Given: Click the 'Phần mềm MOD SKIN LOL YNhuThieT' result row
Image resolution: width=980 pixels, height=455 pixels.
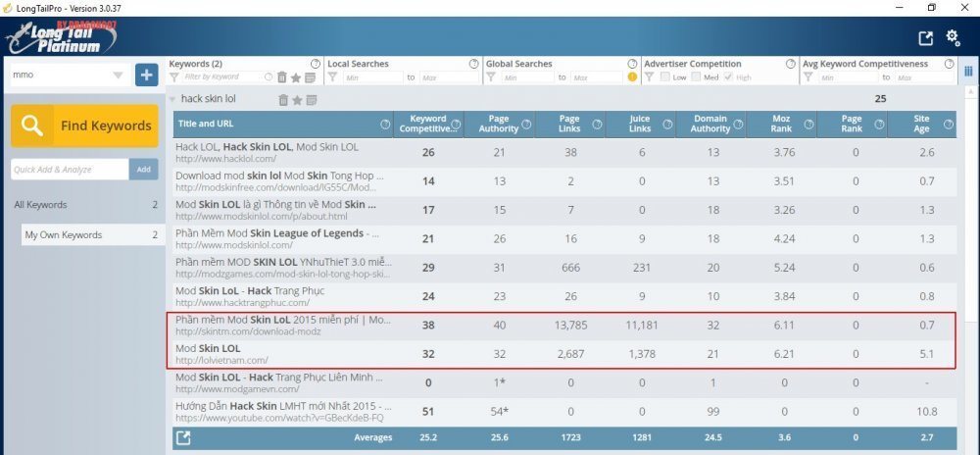Looking at the screenshot, I should click(x=565, y=268).
